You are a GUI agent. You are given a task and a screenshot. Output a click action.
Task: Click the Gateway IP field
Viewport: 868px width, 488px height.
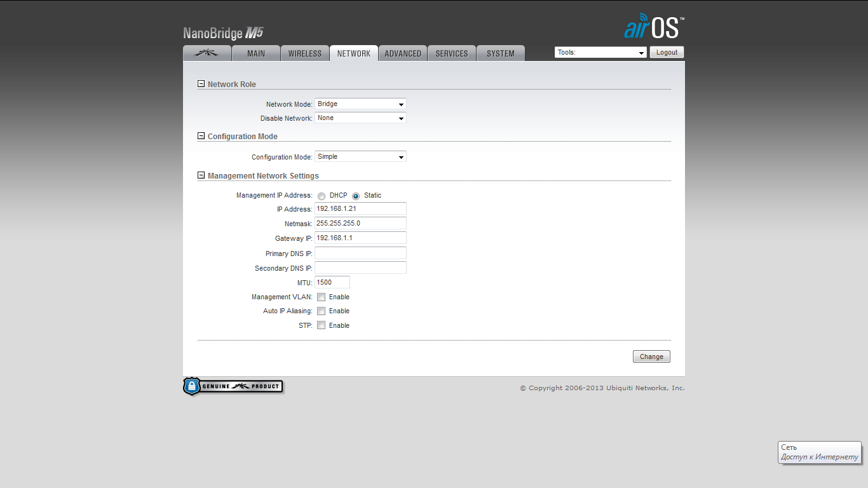(x=360, y=238)
